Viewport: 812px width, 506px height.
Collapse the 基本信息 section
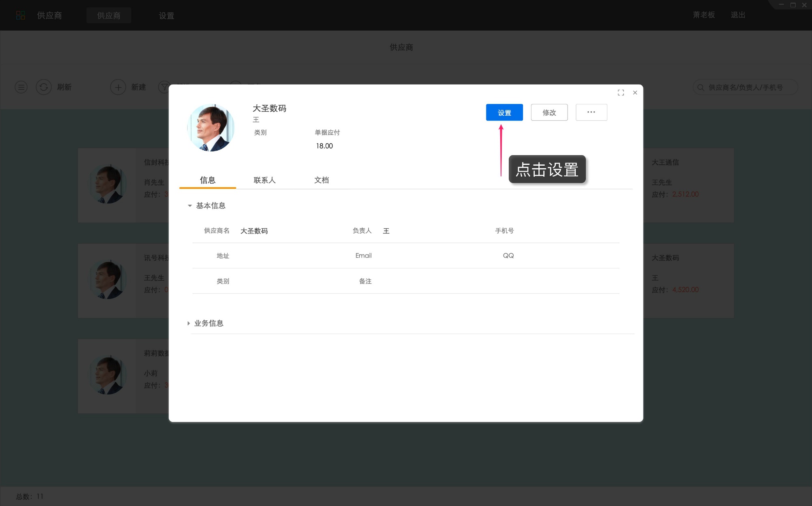[x=189, y=206]
